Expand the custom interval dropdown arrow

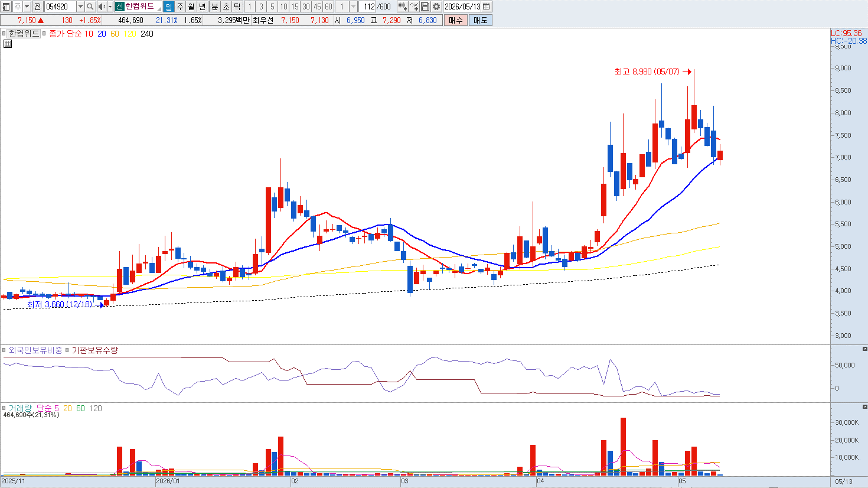click(353, 6)
